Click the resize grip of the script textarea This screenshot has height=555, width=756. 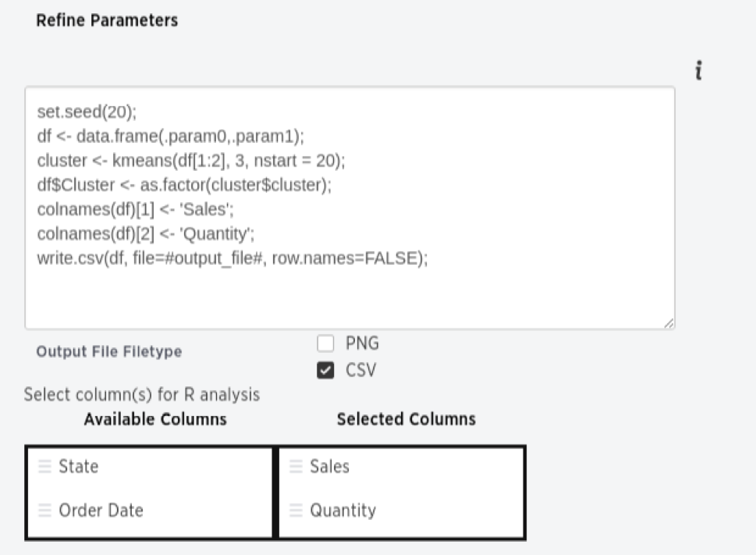tap(669, 323)
